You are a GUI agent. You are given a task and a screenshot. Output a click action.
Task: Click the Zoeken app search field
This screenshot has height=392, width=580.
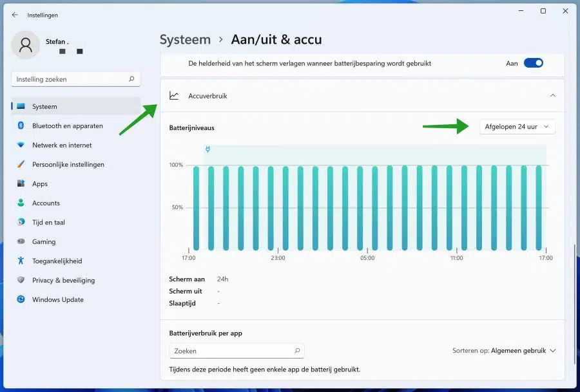237,351
